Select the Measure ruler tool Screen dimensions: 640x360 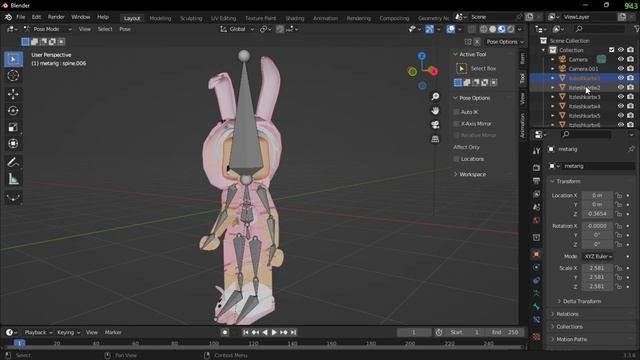point(13,179)
